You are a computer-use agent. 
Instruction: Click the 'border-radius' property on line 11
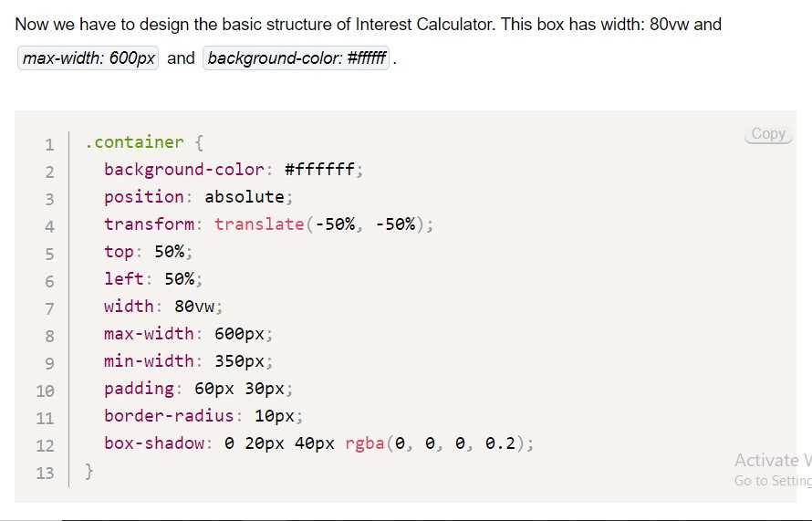pyautogui.click(x=169, y=416)
